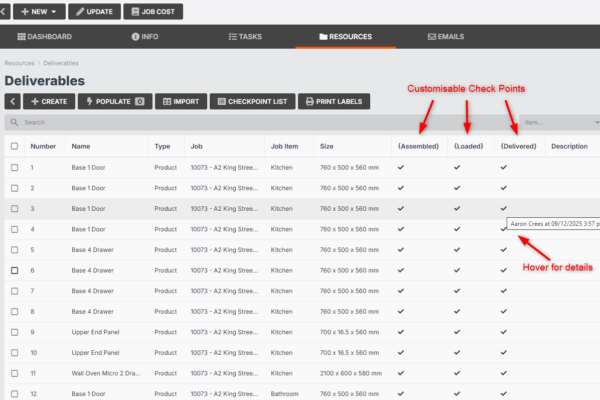This screenshot has width=600, height=400.
Task: Click Delivered checkmark in row 7
Action: [x=504, y=291]
